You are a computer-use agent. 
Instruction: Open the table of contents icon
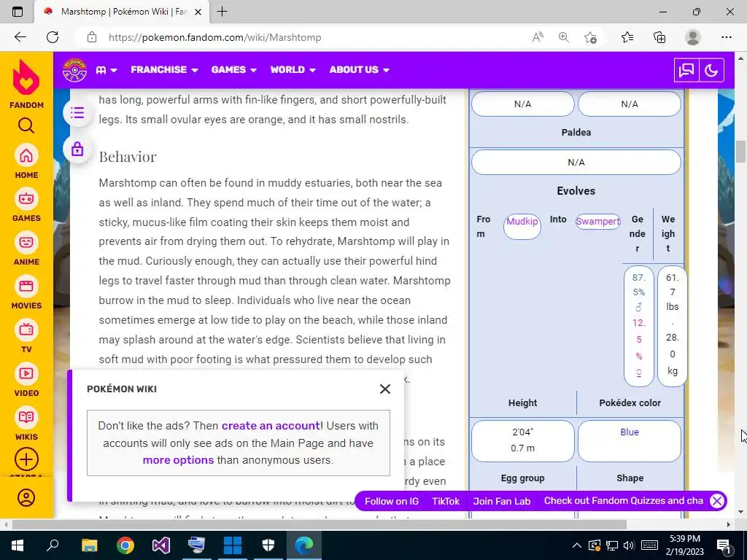coord(77,113)
